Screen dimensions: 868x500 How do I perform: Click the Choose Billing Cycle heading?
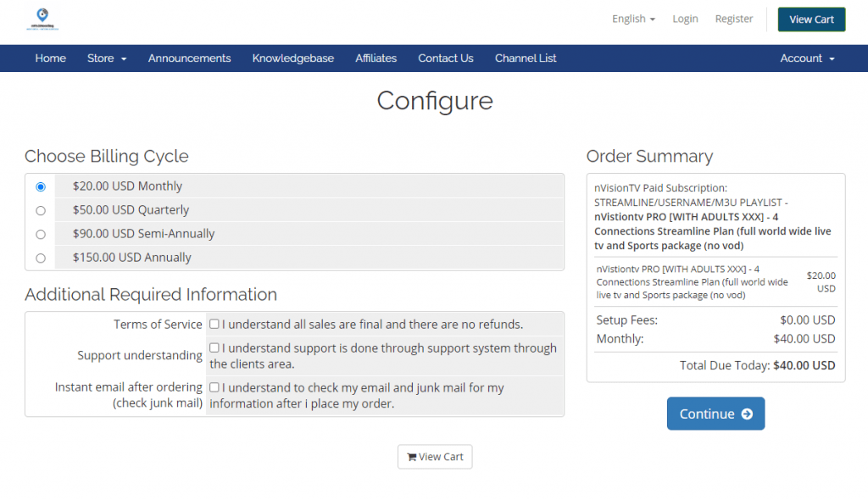click(106, 156)
